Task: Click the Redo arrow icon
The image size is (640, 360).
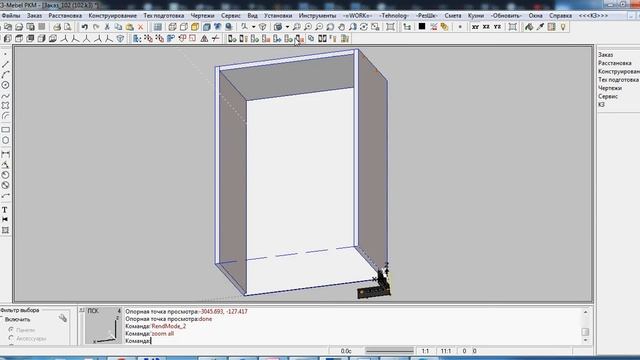Action: [x=96, y=27]
